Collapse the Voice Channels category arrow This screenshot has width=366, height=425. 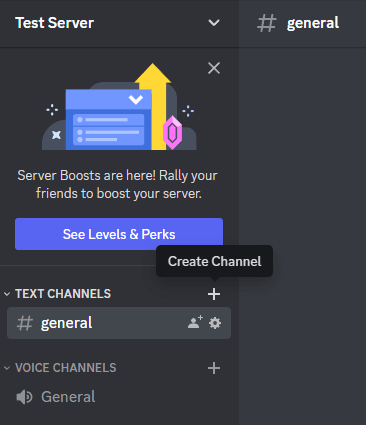[7, 368]
